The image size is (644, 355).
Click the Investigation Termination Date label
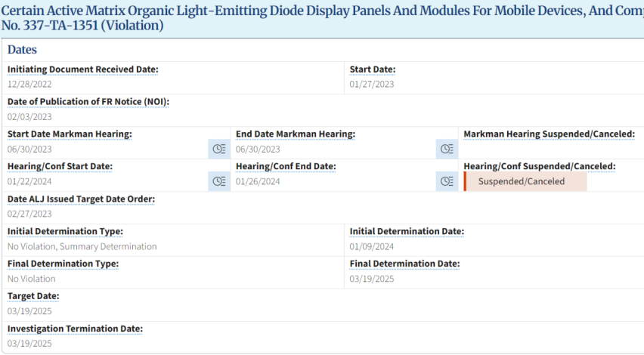tap(75, 329)
